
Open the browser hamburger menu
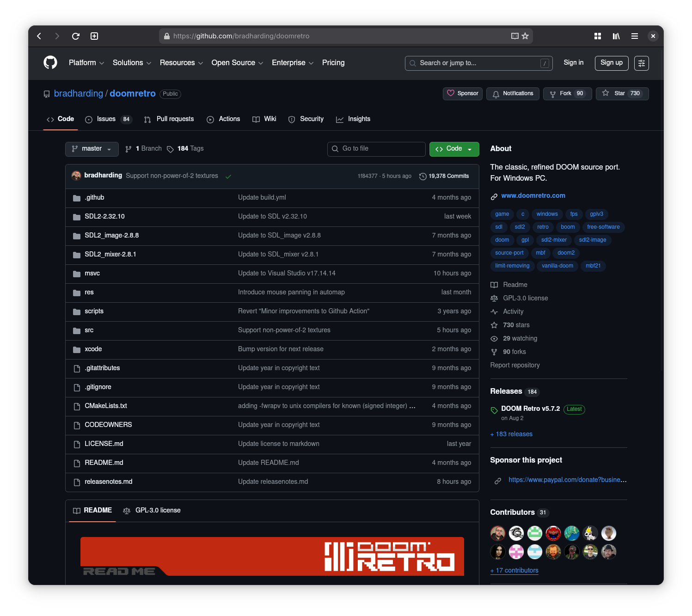coord(635,36)
